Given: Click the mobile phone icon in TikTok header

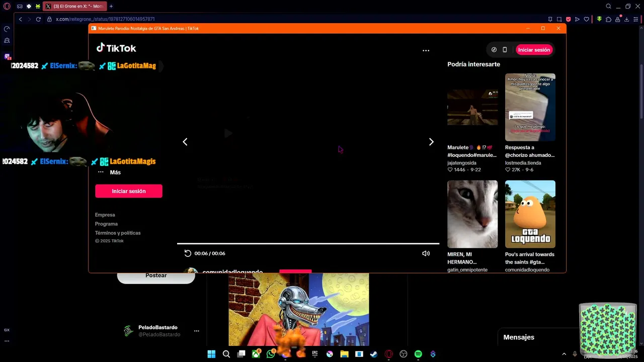Looking at the screenshot, I should pos(505,50).
